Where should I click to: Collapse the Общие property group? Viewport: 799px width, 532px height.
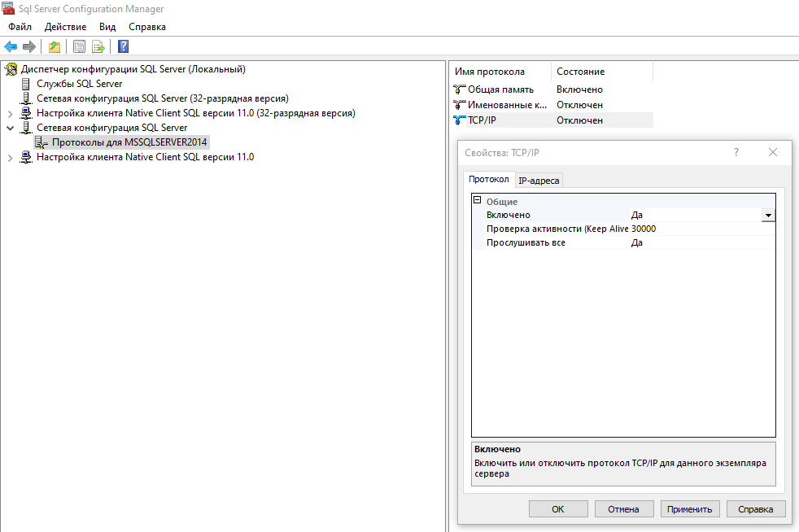click(477, 200)
